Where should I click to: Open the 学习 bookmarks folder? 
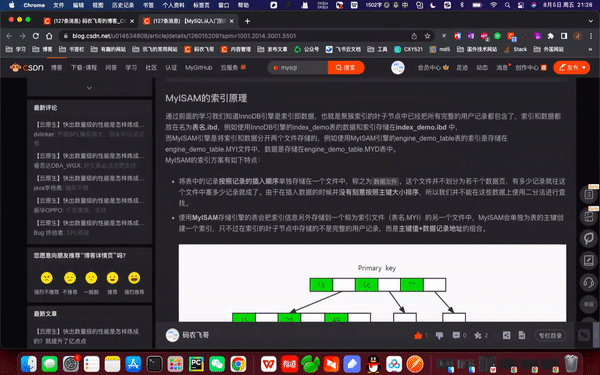[16, 49]
